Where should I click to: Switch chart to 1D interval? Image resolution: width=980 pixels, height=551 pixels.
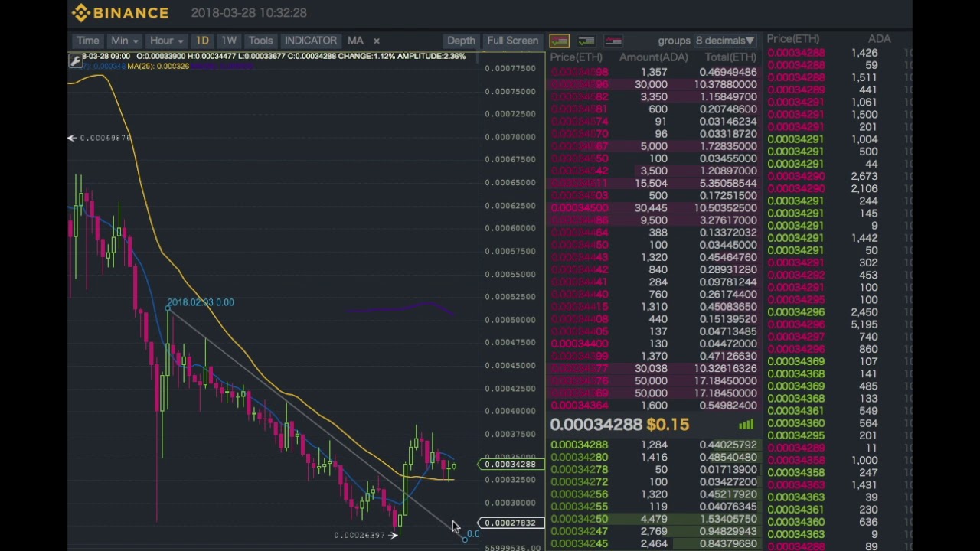(x=202, y=41)
